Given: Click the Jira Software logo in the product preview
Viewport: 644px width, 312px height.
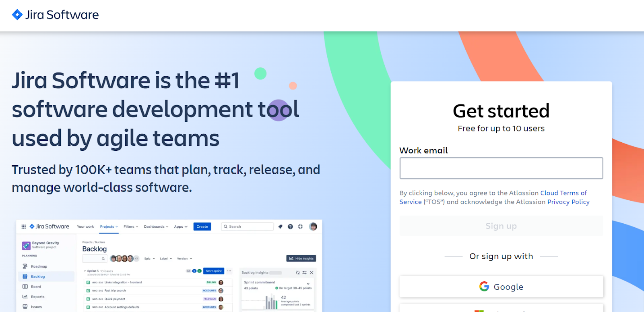Looking at the screenshot, I should [49, 227].
